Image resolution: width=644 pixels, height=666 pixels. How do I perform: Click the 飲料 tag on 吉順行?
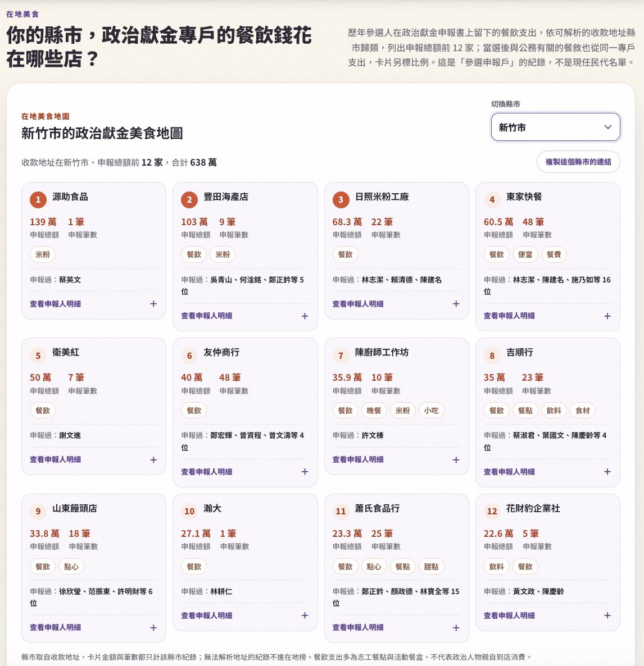554,410
